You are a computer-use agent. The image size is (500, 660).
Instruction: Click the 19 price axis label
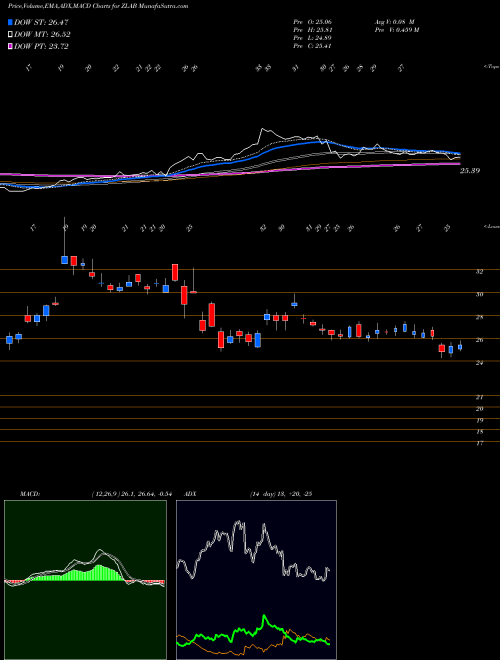479,420
